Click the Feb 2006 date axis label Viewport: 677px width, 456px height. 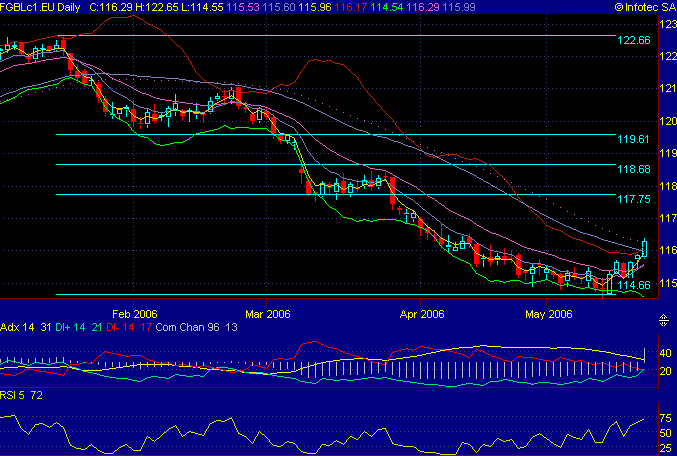135,312
